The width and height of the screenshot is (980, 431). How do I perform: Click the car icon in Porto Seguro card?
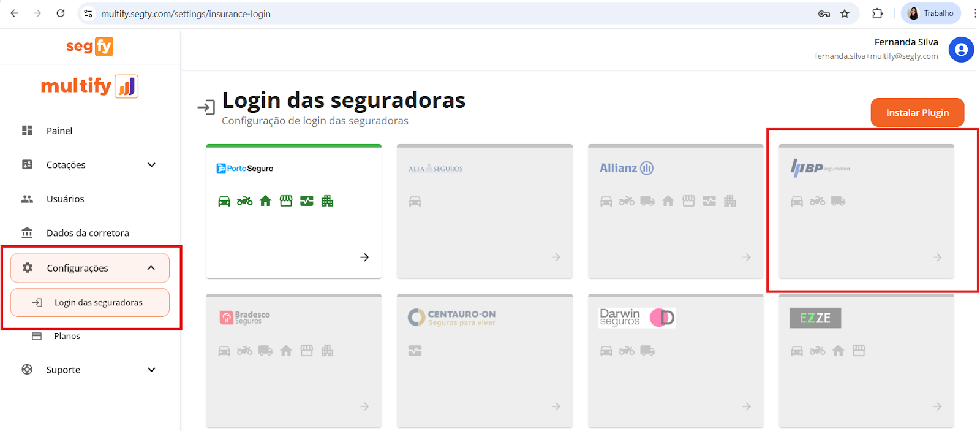[x=224, y=201]
